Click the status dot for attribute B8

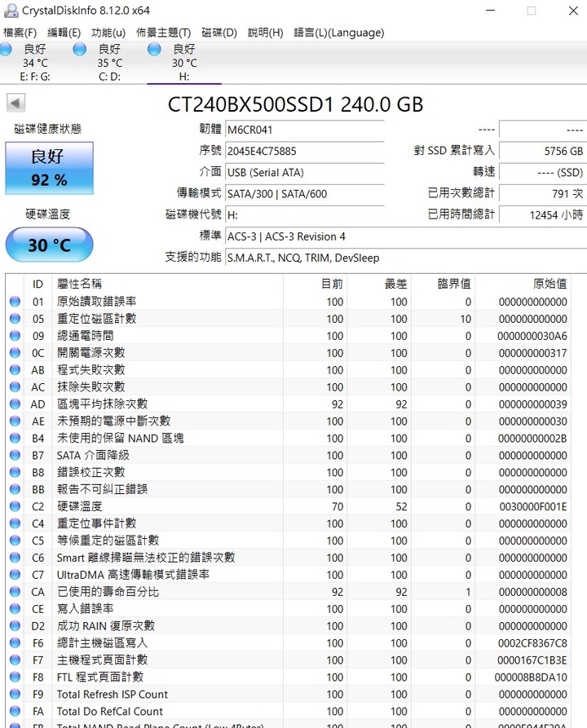click(15, 472)
